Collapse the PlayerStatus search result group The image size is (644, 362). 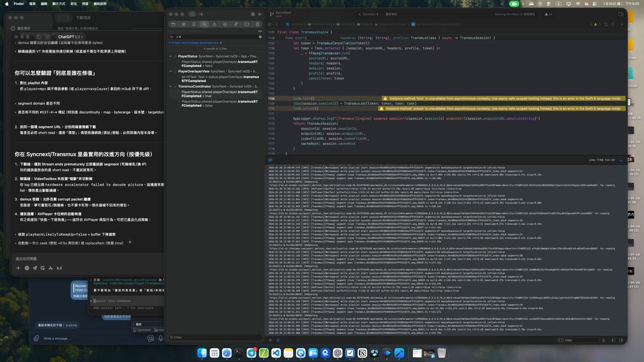click(x=171, y=56)
